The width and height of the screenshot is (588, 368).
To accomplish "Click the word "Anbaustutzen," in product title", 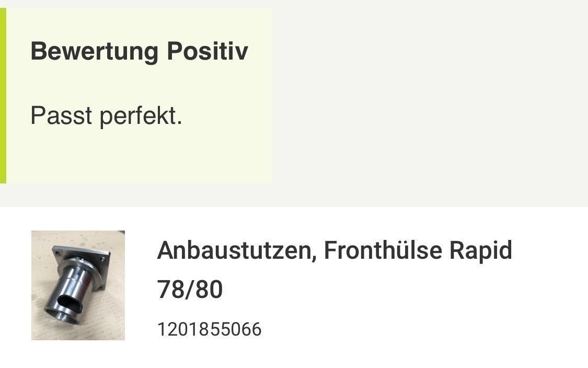I will pyautogui.click(x=237, y=251).
